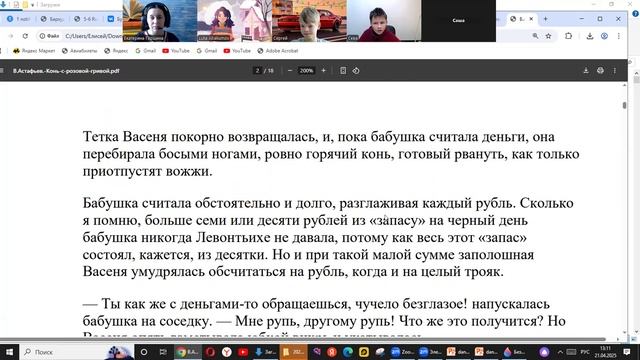Viewport: 640px width, 360px height.
Task: Click the horizontal scrollbar at bottom
Action: (302, 339)
